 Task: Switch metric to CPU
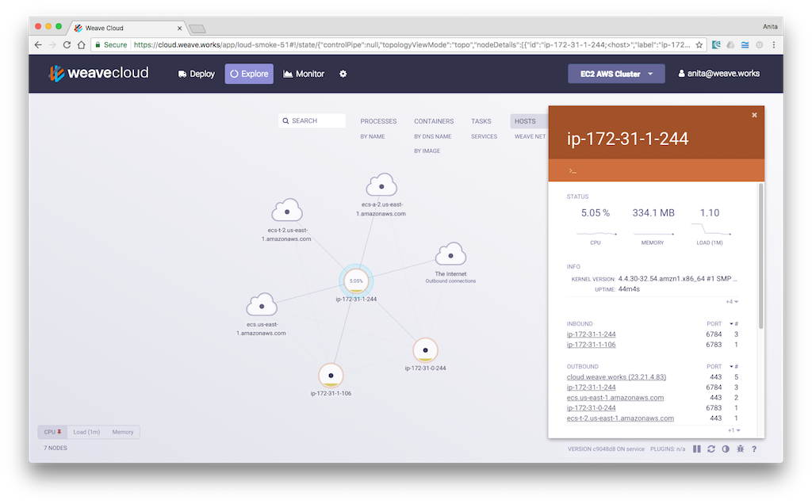click(52, 432)
